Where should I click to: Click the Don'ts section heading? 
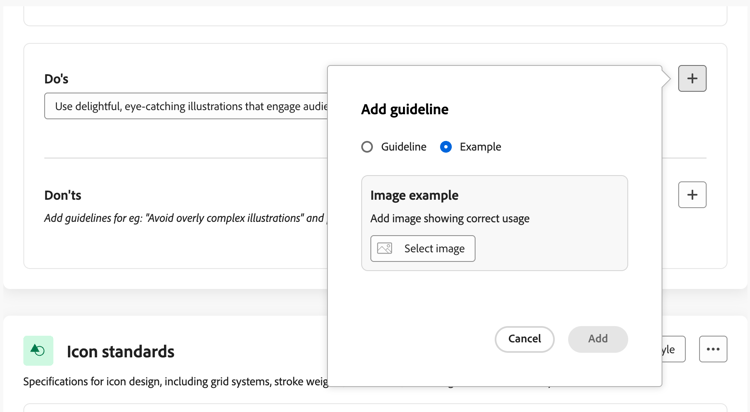pos(62,195)
